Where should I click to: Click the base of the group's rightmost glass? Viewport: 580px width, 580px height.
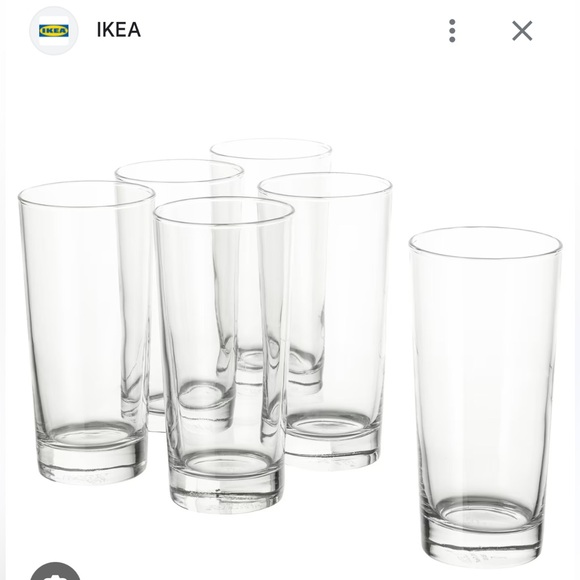(332, 440)
